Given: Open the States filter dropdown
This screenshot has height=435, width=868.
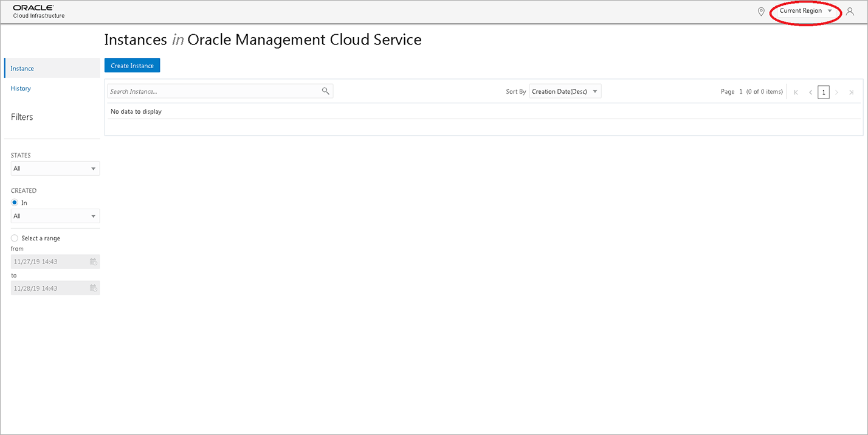Looking at the screenshot, I should [55, 169].
